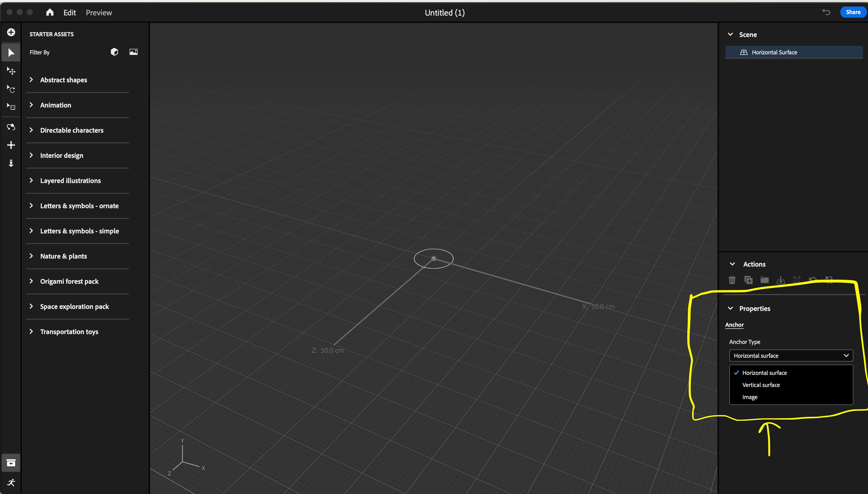Switch to Preview mode

[x=99, y=13]
